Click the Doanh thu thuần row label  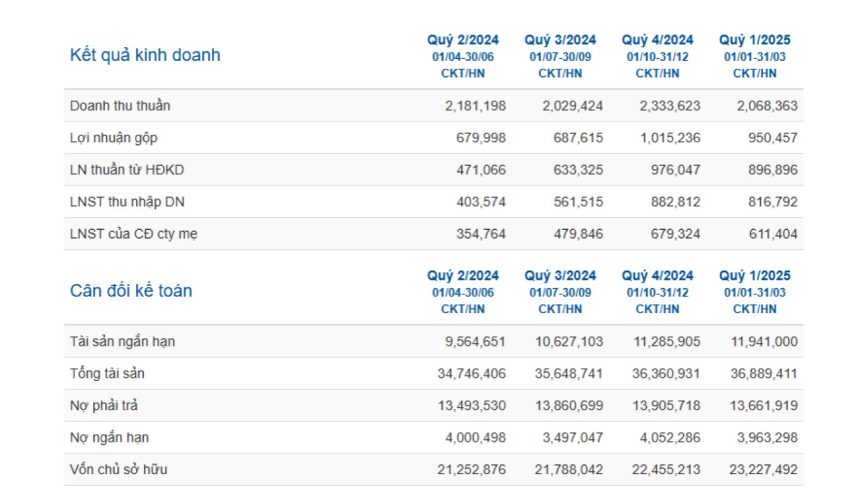click(x=120, y=106)
